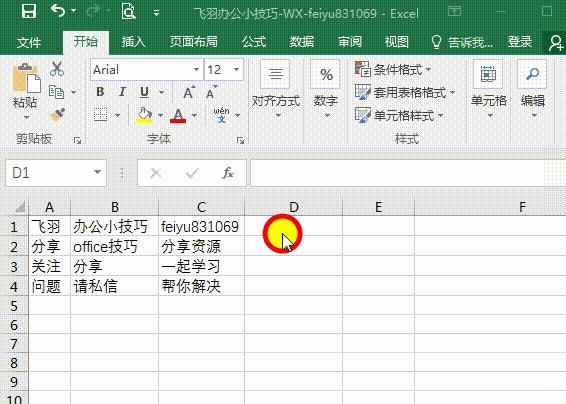Click the Insert Function fx icon

pos(228,173)
